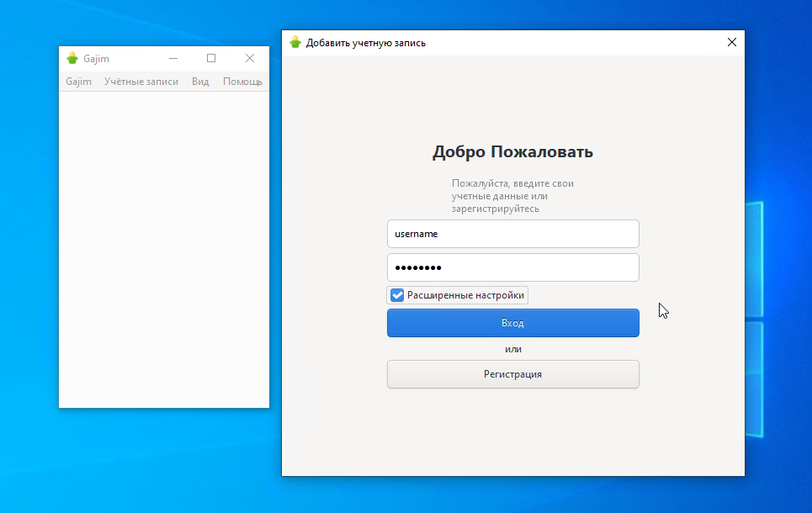The image size is (812, 513).
Task: Open the Gajim menu
Action: coord(78,82)
